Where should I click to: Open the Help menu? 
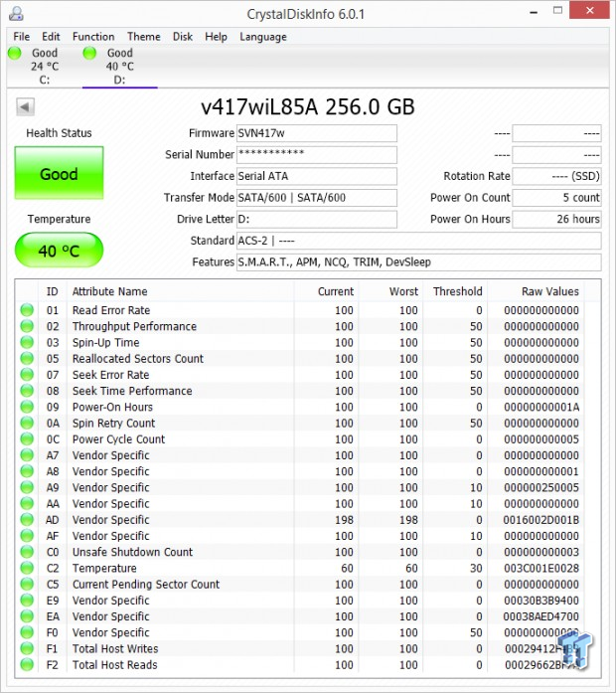(x=216, y=37)
